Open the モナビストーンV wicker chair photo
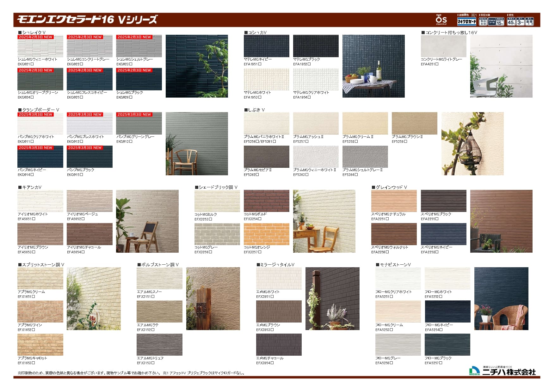The width and height of the screenshot is (555, 392). (x=501, y=299)
